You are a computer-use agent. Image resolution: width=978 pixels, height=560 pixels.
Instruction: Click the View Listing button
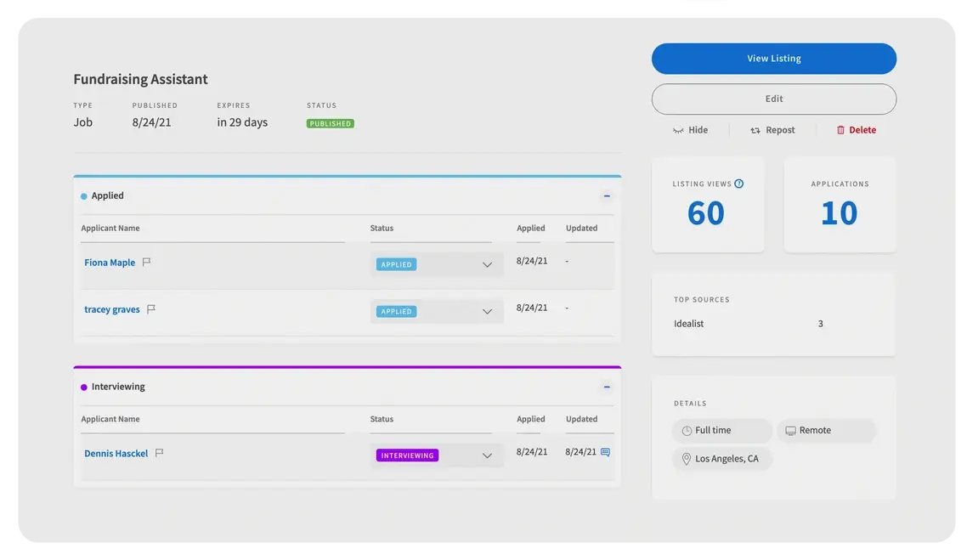tap(774, 59)
